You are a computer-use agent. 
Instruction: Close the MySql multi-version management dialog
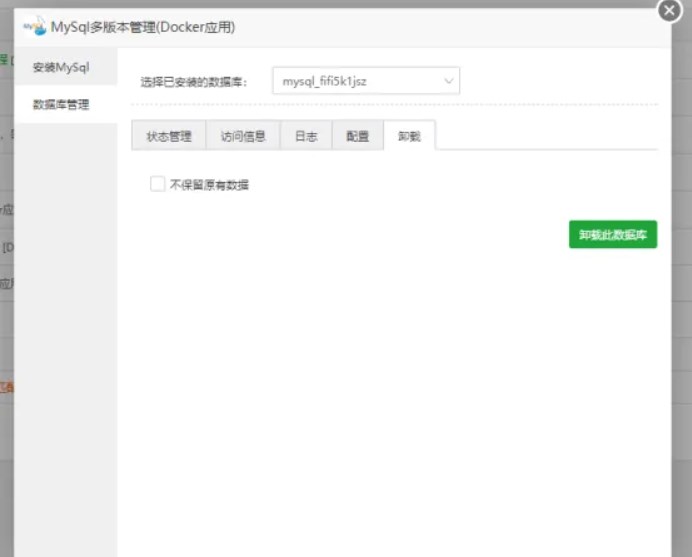[x=670, y=10]
